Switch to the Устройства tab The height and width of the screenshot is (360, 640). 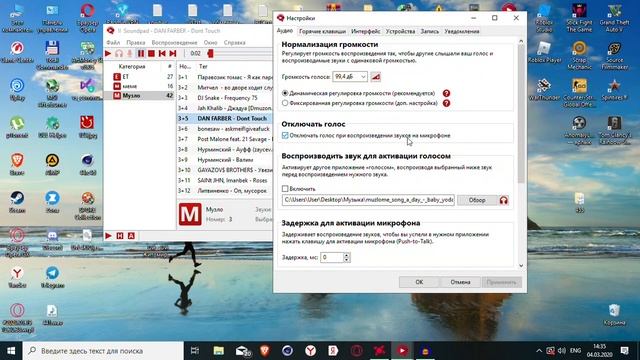400,31
